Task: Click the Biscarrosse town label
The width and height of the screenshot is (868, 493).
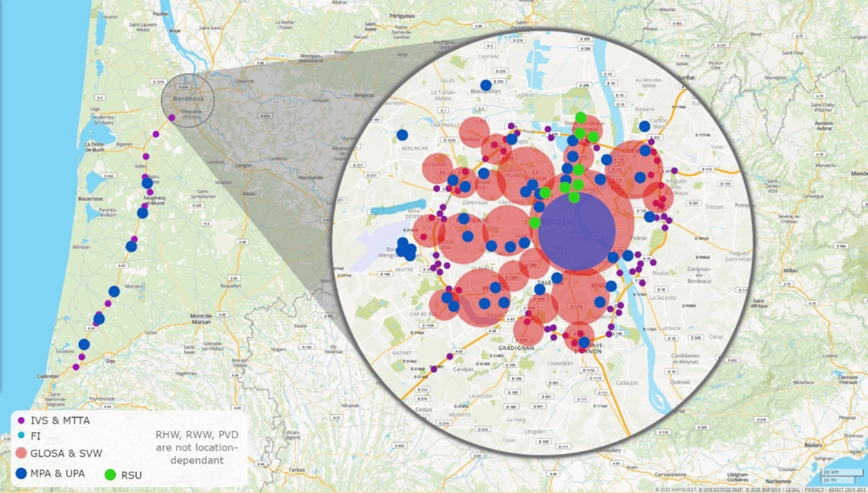Action: pyautogui.click(x=91, y=198)
